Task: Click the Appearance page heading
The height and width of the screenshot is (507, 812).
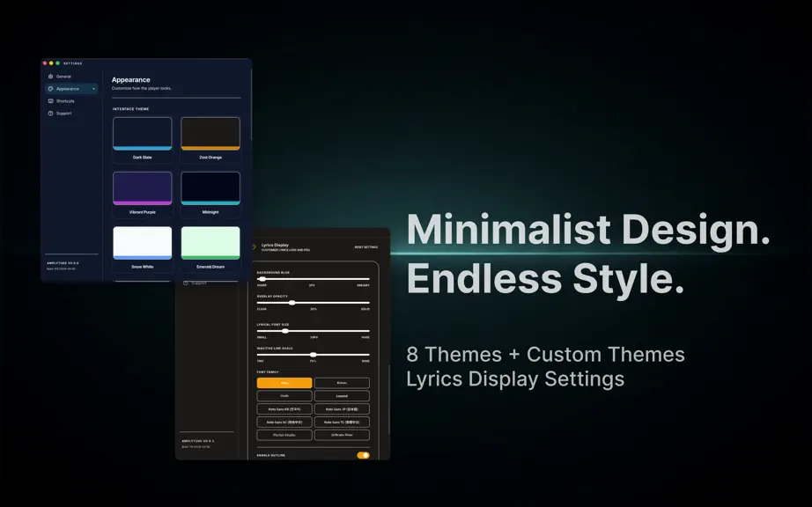Action: click(x=131, y=80)
